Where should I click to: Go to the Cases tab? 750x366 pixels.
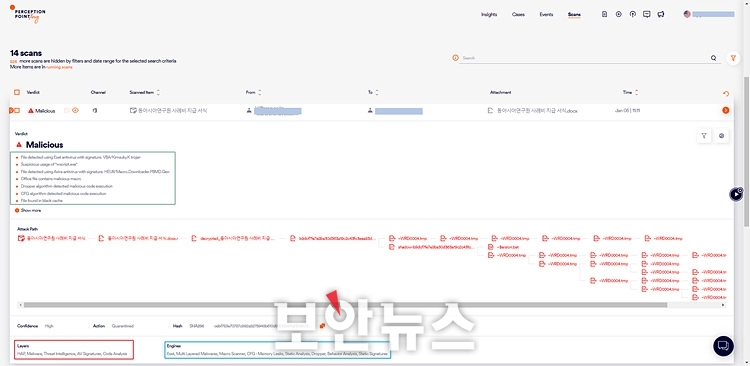(x=518, y=14)
